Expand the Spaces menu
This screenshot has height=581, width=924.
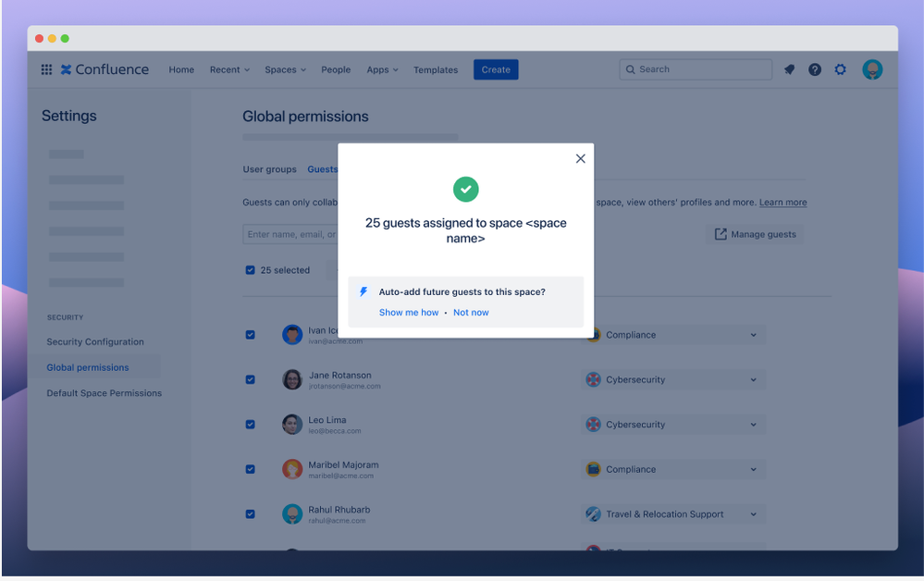click(x=285, y=69)
